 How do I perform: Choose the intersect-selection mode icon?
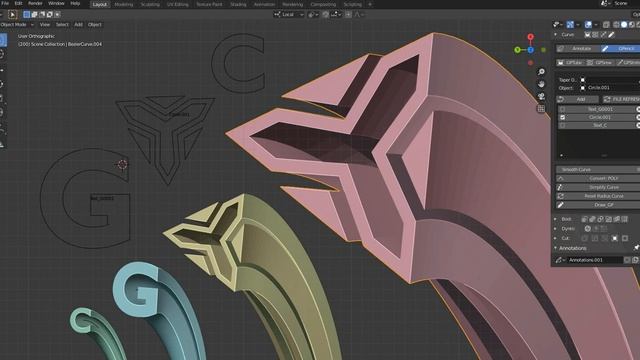coord(58,15)
